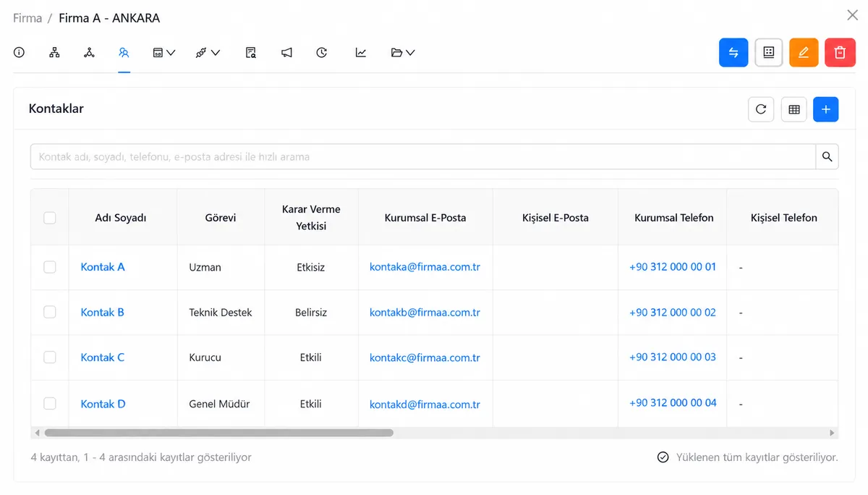Click the Karar Verme Yetkisi column header
Image resolution: width=868 pixels, height=495 pixels.
click(x=311, y=218)
